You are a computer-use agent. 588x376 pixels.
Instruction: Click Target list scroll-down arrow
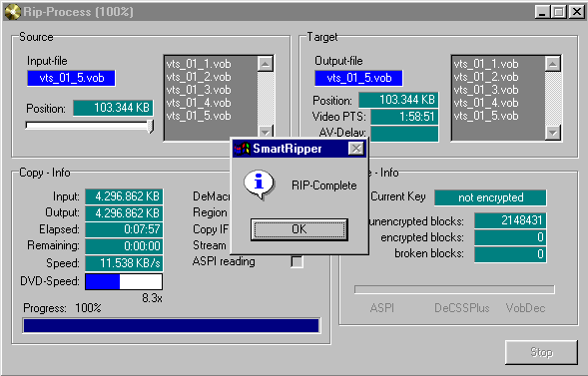553,133
